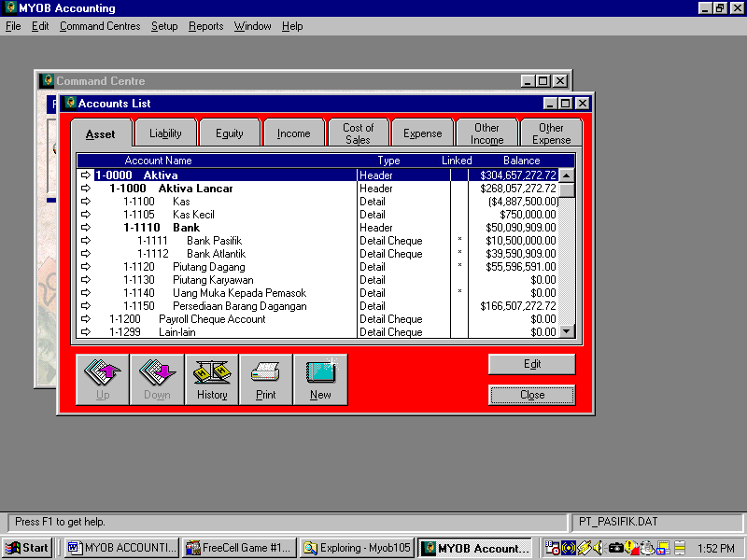
Task: Switch to the Asset tab
Action: 101,133
